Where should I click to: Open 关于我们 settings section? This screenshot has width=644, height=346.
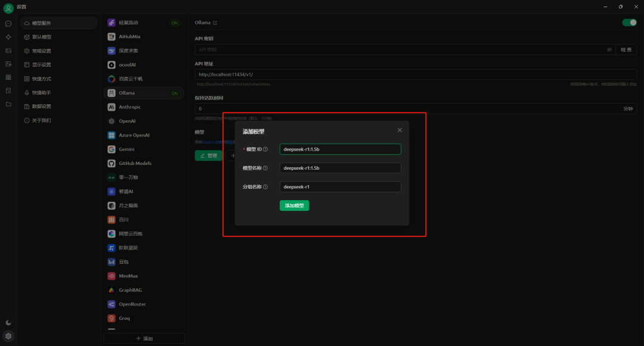tap(58, 120)
